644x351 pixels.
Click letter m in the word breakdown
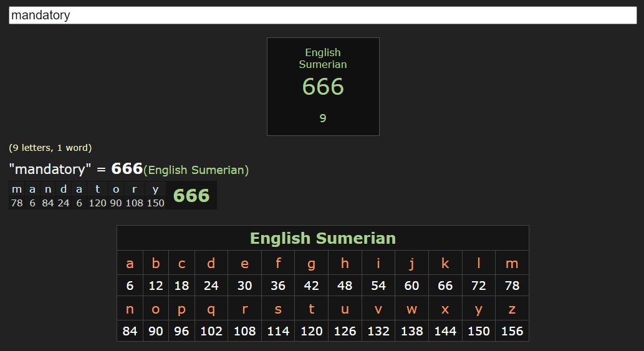pos(17,190)
